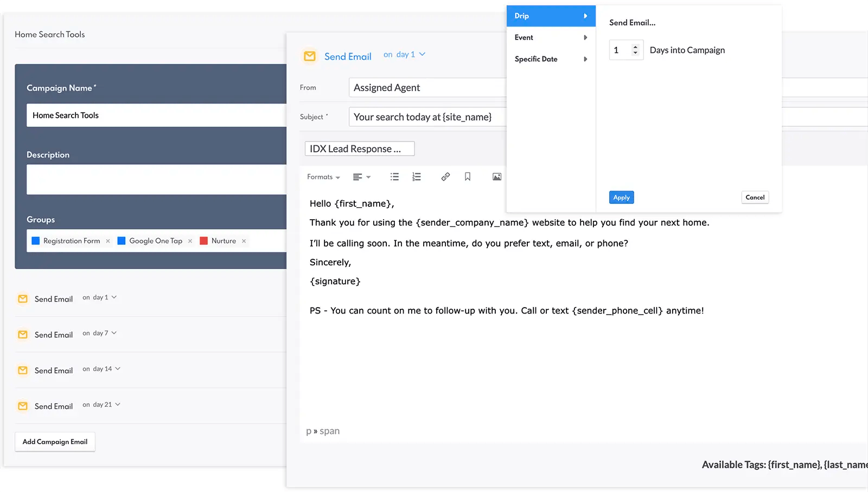This screenshot has width=868, height=492.
Task: Click the 'p » span' element path
Action: 323,431
